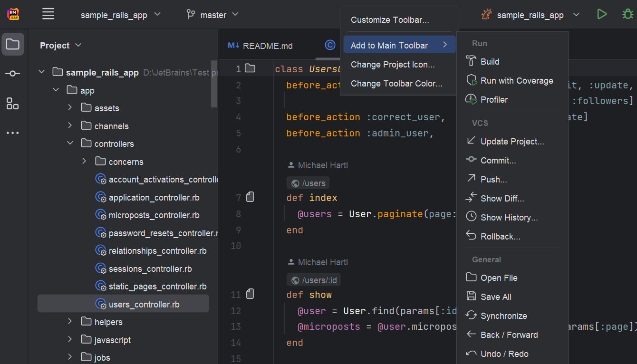The width and height of the screenshot is (637, 364).
Task: Open the hamburger main menu
Action: 48,14
